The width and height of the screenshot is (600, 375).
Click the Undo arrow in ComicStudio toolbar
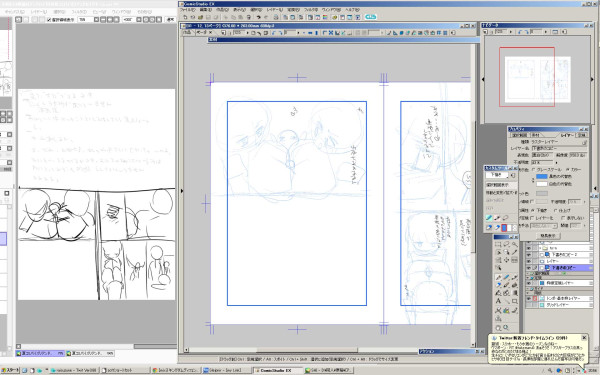tap(259, 17)
